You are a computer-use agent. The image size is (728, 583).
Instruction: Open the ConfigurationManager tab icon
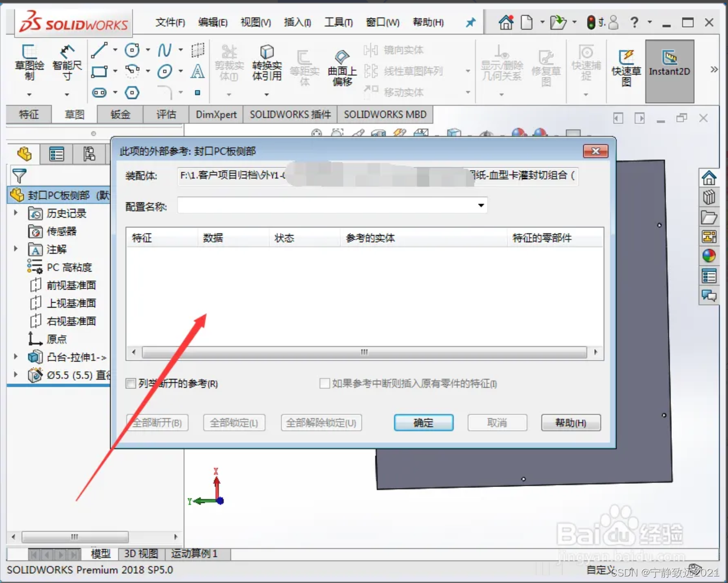point(89,154)
